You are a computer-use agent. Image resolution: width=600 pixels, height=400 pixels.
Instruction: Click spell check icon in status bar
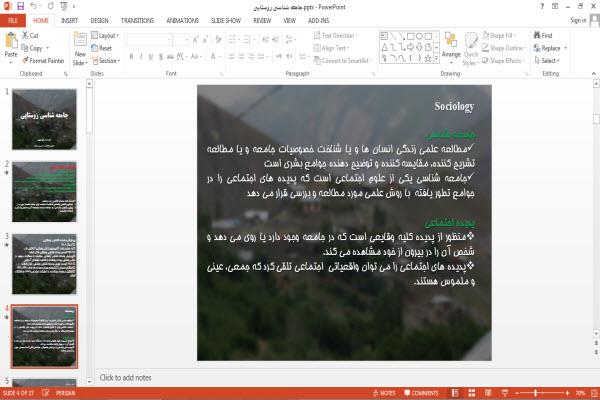click(x=46, y=393)
